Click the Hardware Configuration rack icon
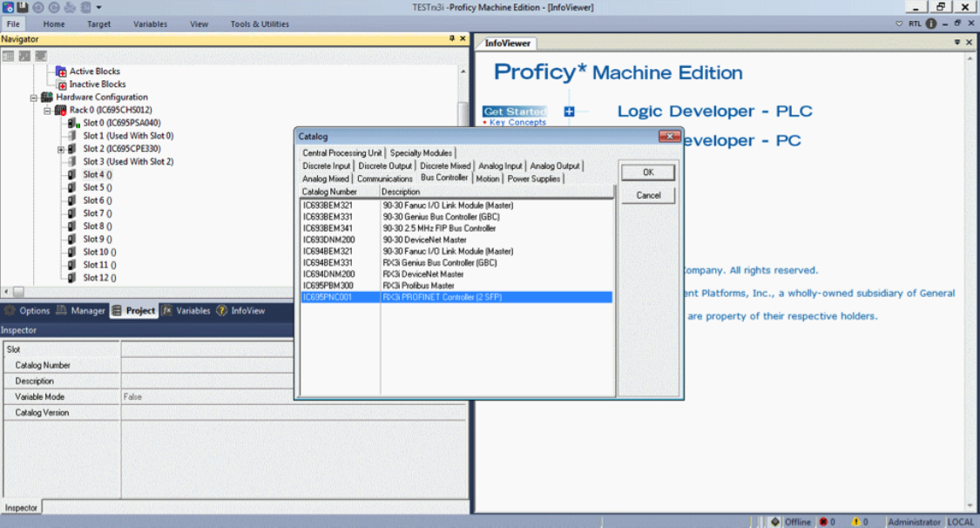Screen dimensions: 980x528 click(x=47, y=98)
